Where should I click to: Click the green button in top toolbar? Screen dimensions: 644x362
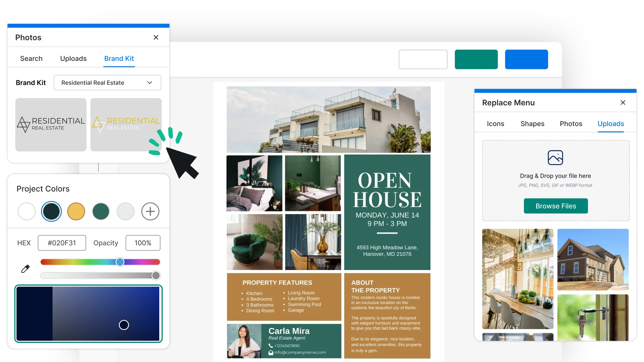tap(476, 59)
